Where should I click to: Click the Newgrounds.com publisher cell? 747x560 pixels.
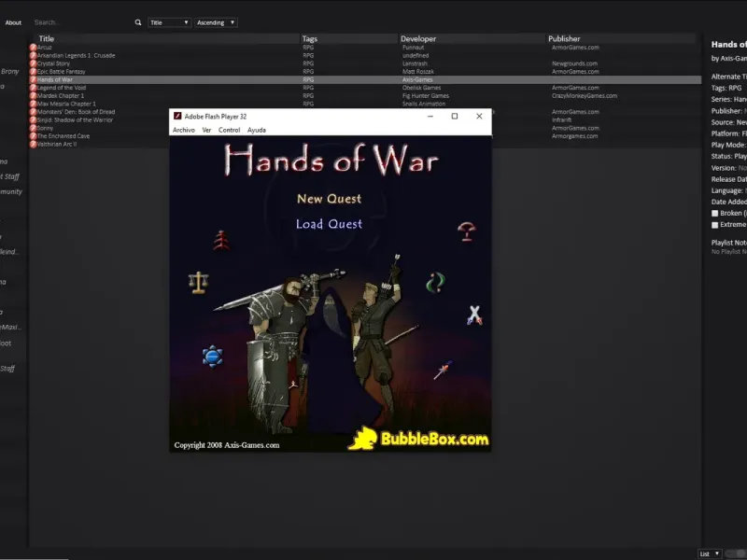574,63
